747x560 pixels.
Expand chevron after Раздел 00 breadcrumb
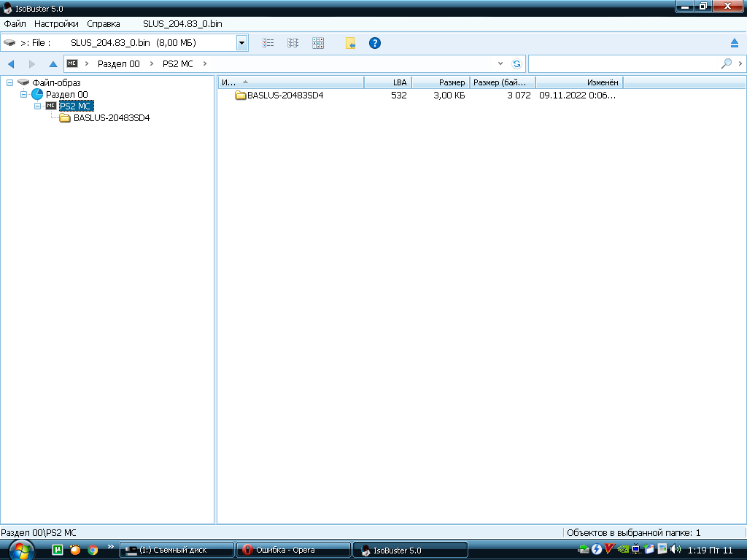152,63
